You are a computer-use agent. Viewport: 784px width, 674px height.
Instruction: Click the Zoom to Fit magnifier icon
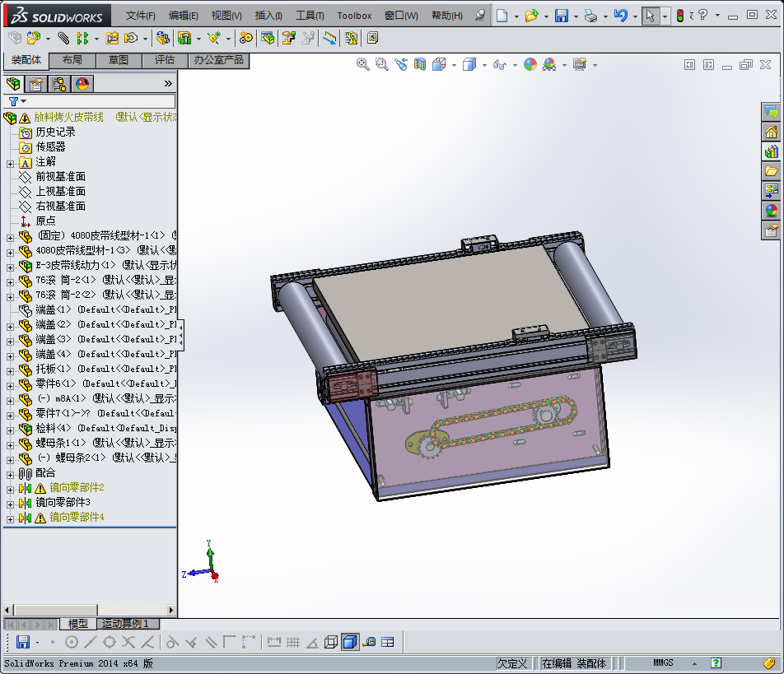coord(362,64)
